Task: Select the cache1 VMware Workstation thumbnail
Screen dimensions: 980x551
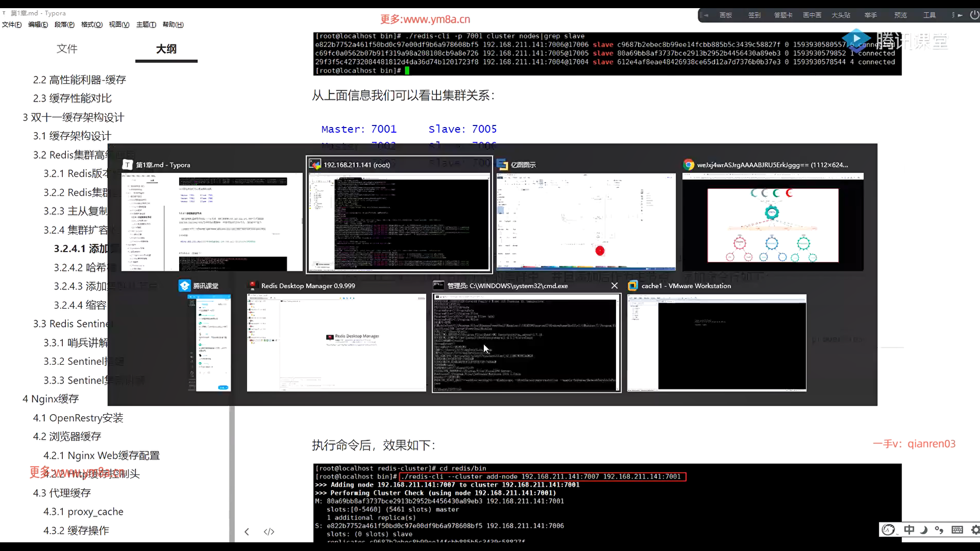Action: pyautogui.click(x=717, y=342)
